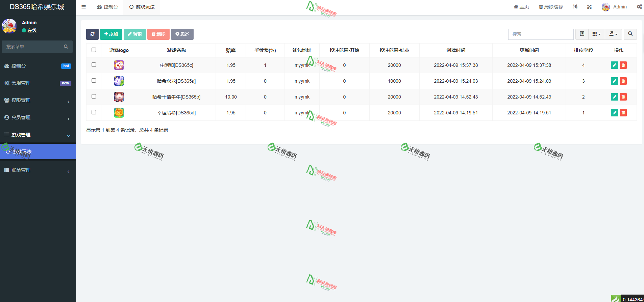Click delete trash icon for 幸运哈希[DS365d] row
Image resolution: width=644 pixels, height=302 pixels.
click(623, 113)
